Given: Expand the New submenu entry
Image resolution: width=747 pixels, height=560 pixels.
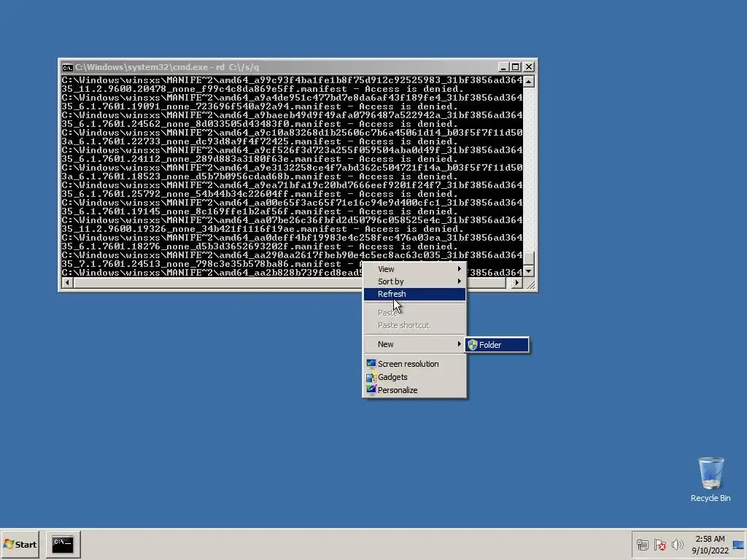Looking at the screenshot, I should click(414, 344).
